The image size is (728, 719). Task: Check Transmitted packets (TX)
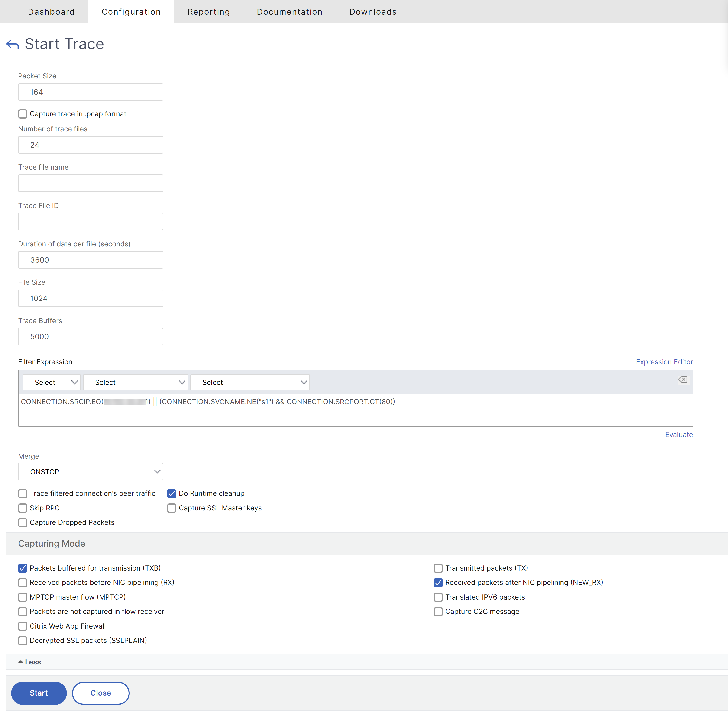[438, 568]
